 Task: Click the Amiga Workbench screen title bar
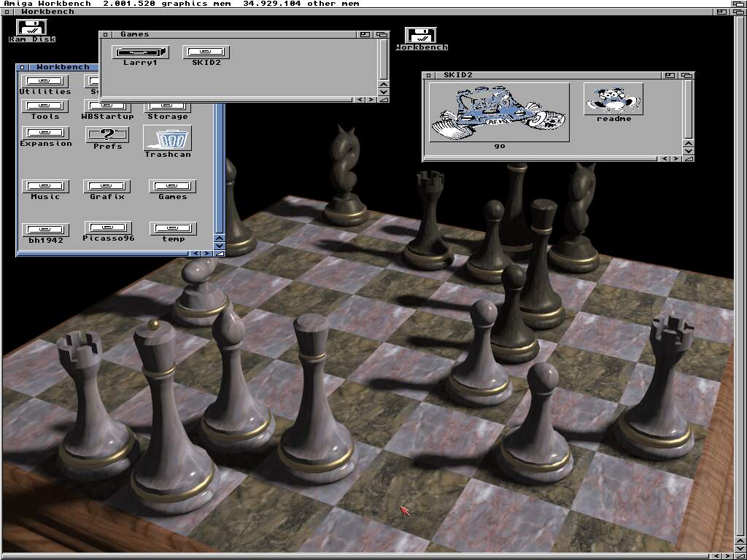click(365, 4)
